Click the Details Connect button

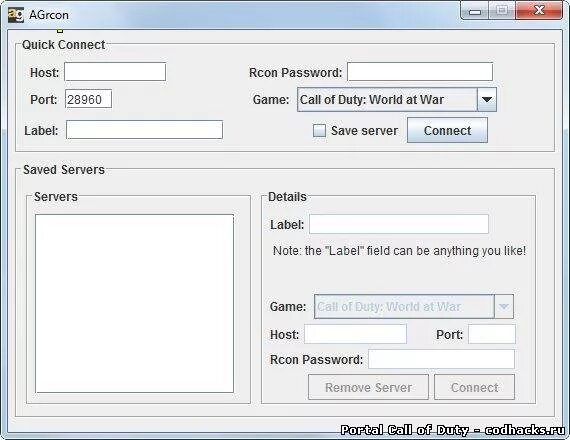(474, 387)
